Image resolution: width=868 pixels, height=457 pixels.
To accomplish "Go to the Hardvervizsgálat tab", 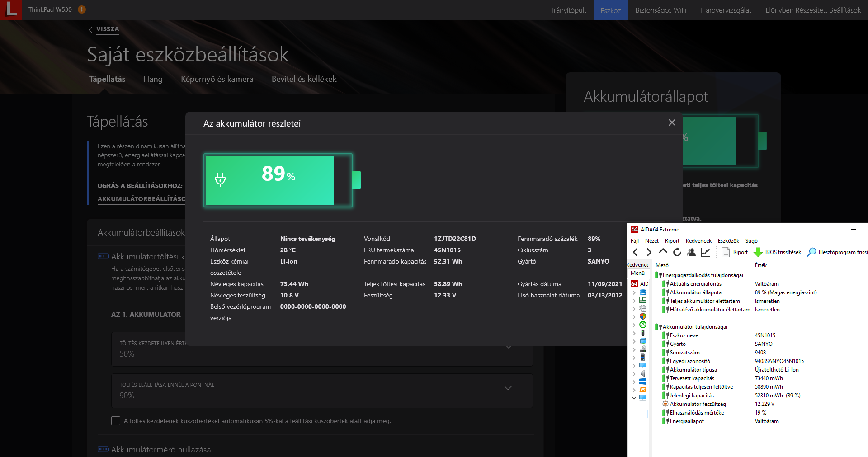I will [x=726, y=10].
